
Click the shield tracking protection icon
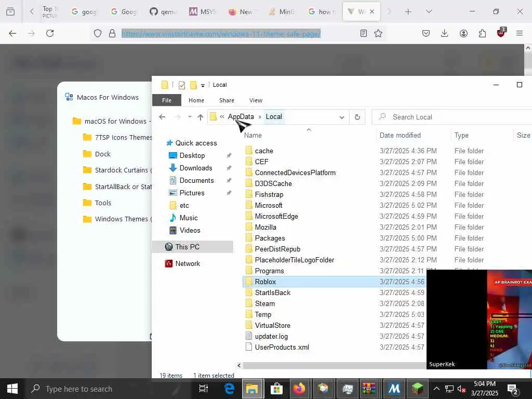point(98,33)
